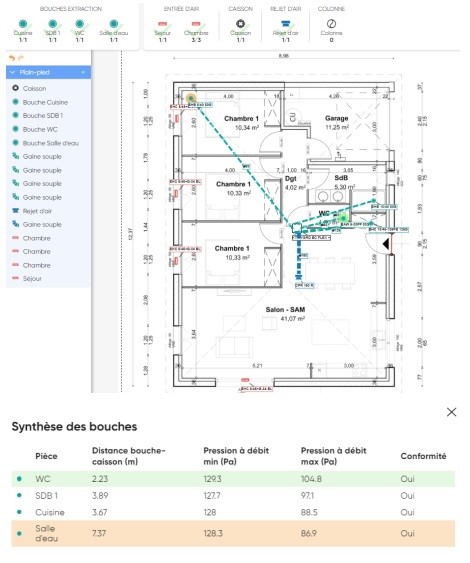Close the Synthèse des bouches panel

(451, 412)
